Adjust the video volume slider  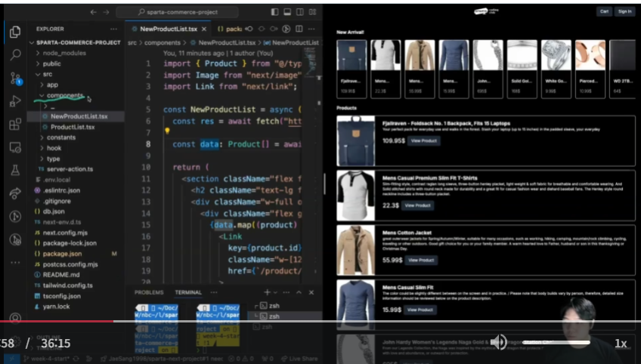click(x=556, y=342)
